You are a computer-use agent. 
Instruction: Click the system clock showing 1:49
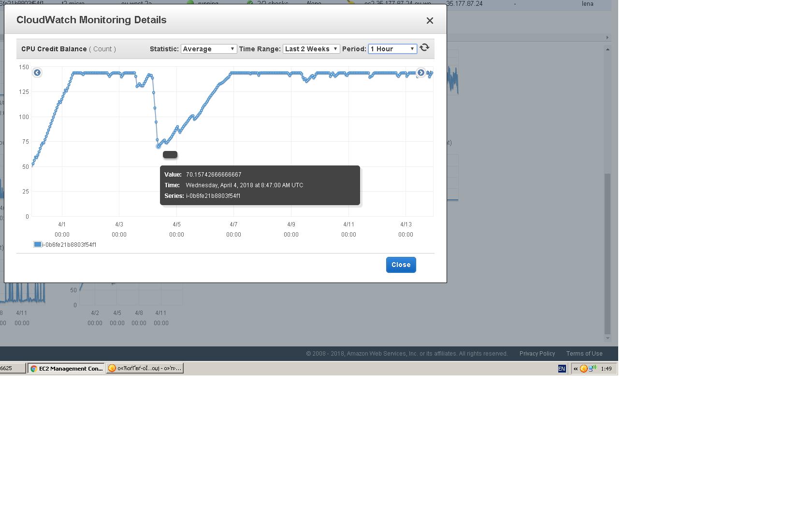[x=606, y=369]
